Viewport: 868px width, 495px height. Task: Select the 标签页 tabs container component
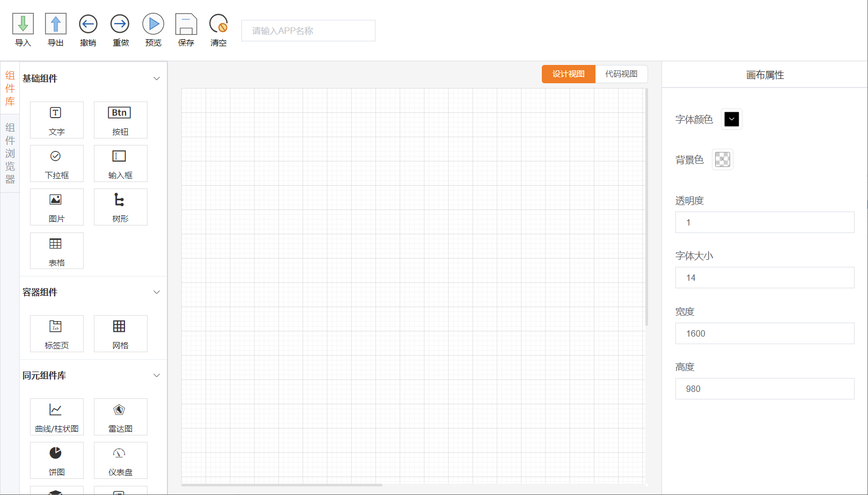[x=57, y=334]
